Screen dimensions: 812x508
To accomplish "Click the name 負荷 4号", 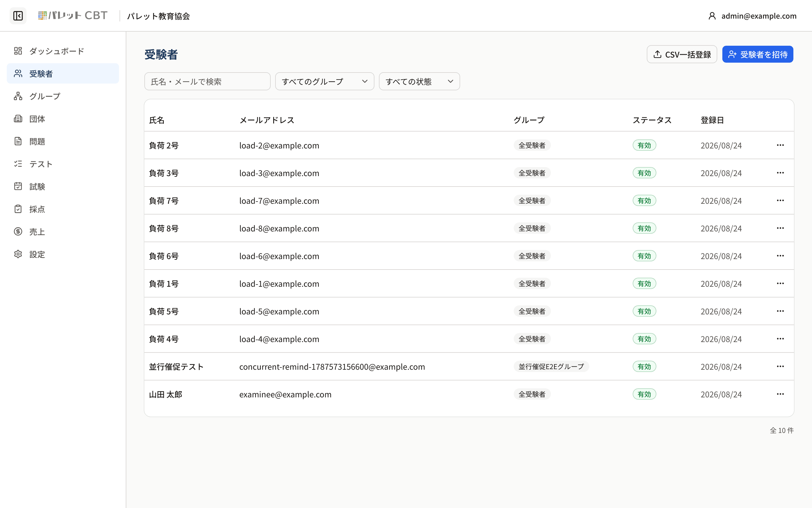I will click(x=164, y=339).
